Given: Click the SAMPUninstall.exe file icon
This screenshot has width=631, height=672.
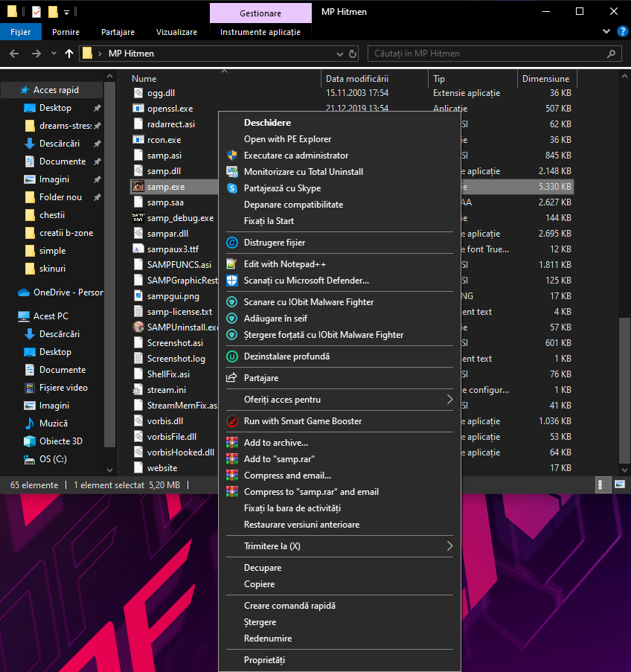Looking at the screenshot, I should click(x=138, y=327).
